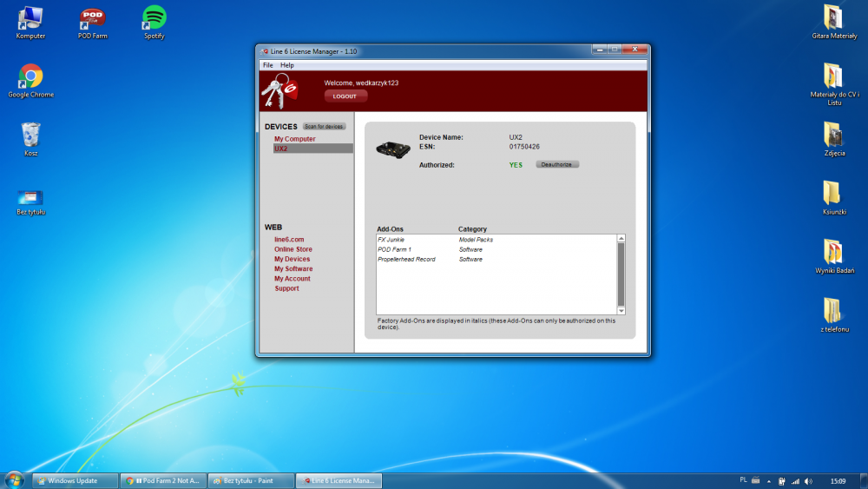The image size is (868, 489).
Task: Open the POD Farm desktop shortcut
Action: (x=93, y=19)
